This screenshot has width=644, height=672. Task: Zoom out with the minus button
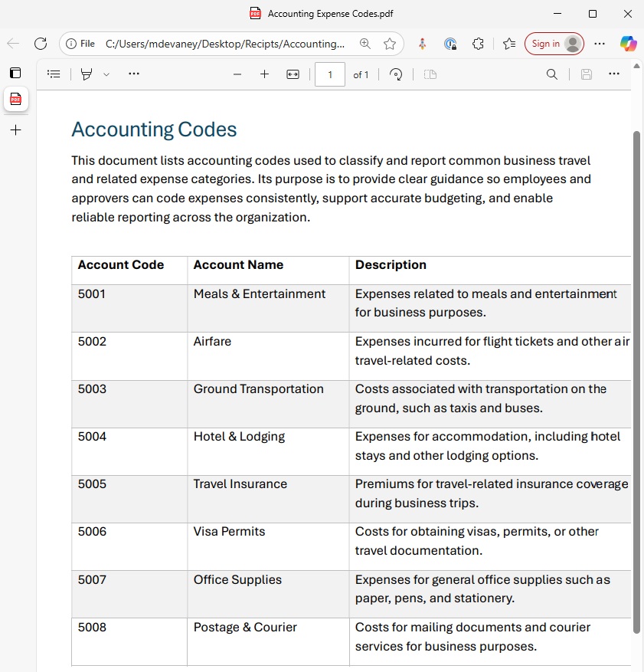237,74
